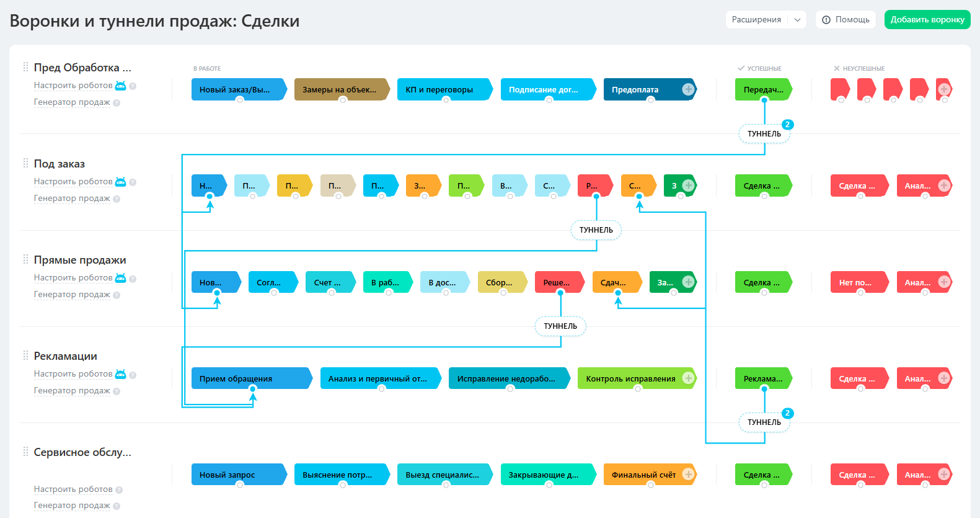Click the robot icon in Рекламации row
The width and height of the screenshot is (980, 518).
point(121,374)
